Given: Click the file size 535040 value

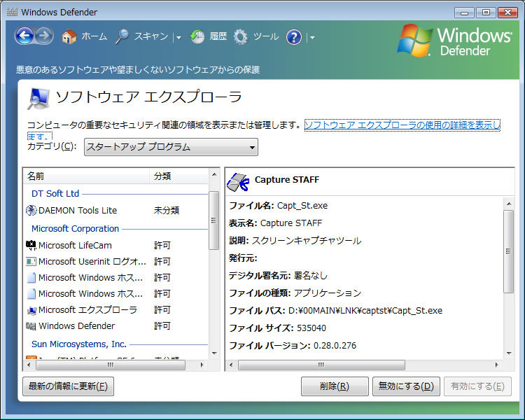Looking at the screenshot, I should [x=311, y=328].
